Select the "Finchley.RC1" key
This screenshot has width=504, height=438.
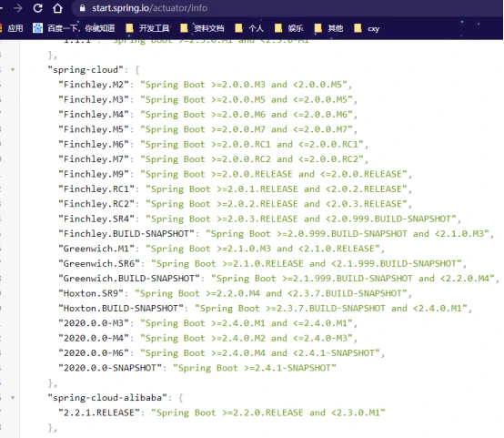(x=96, y=188)
